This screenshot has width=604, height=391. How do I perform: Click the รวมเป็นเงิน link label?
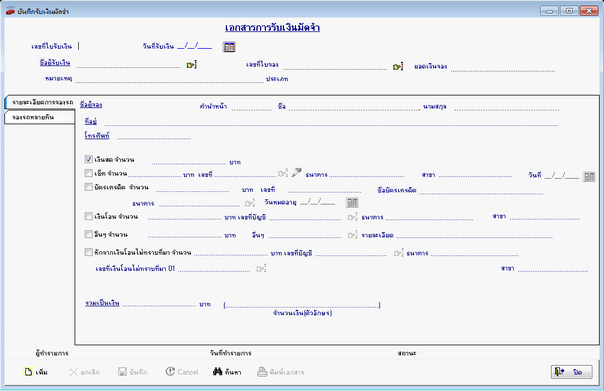[x=102, y=303]
